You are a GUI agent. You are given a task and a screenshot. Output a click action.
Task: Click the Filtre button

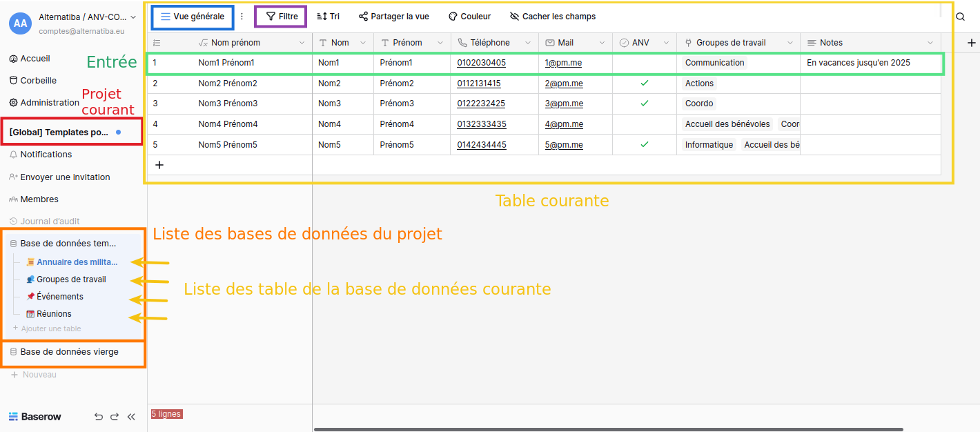(281, 17)
